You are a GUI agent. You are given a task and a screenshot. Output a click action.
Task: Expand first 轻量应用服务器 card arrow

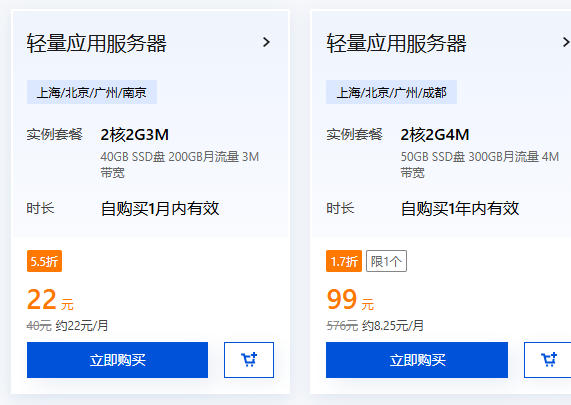point(266,42)
